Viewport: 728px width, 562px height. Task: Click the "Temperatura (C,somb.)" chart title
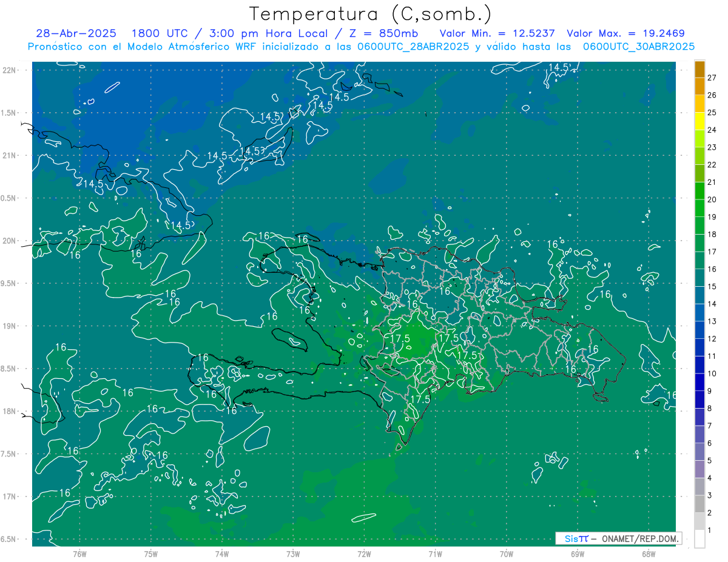pyautogui.click(x=370, y=14)
